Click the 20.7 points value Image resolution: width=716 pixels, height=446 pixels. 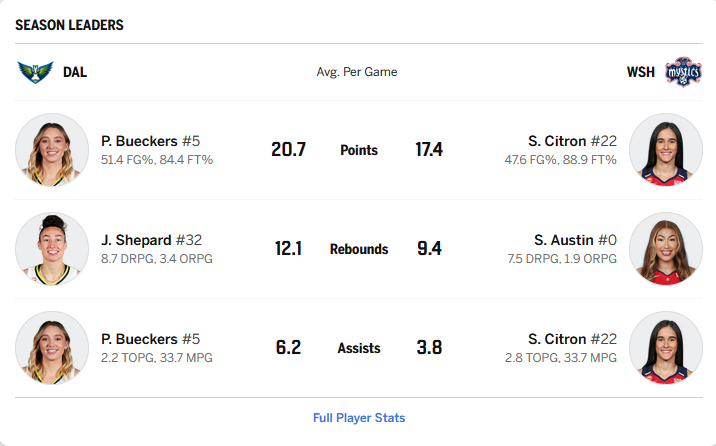tap(288, 150)
